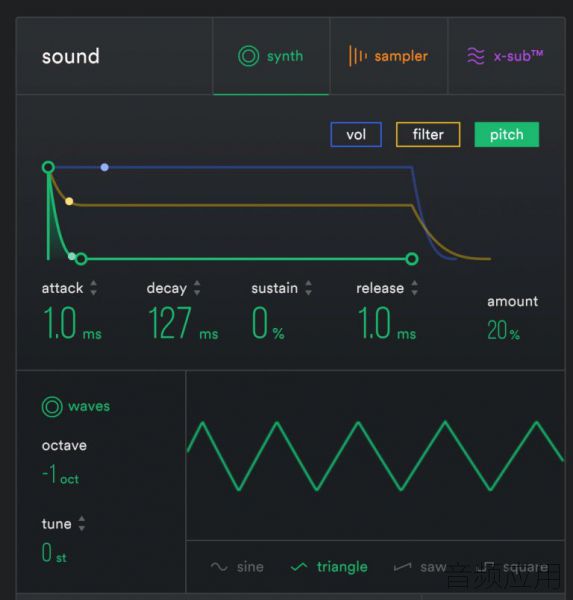
Task: Click the sine wave icon
Action: [x=219, y=567]
